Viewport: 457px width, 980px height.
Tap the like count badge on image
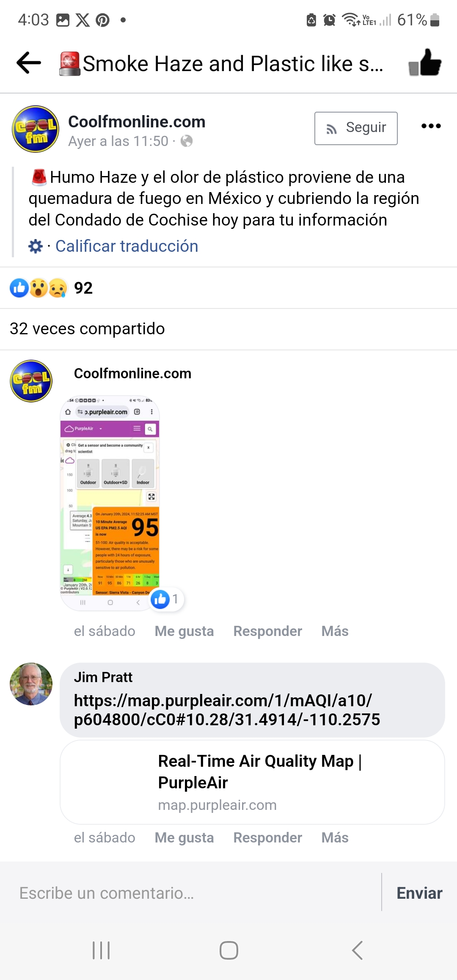[x=166, y=599]
